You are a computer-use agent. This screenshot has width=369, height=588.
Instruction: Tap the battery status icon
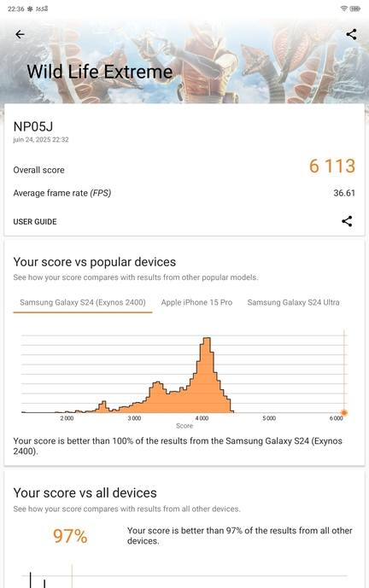355,9
